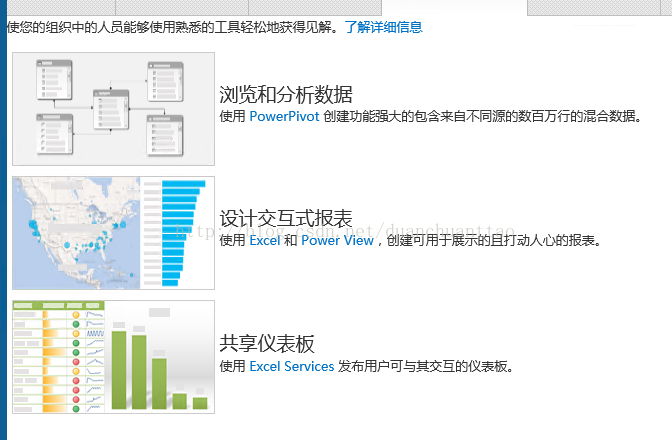Image resolution: width=672 pixels, height=440 pixels.
Task: Click the text 创建可用于展示的且打动人心的报表
Action: [x=494, y=241]
